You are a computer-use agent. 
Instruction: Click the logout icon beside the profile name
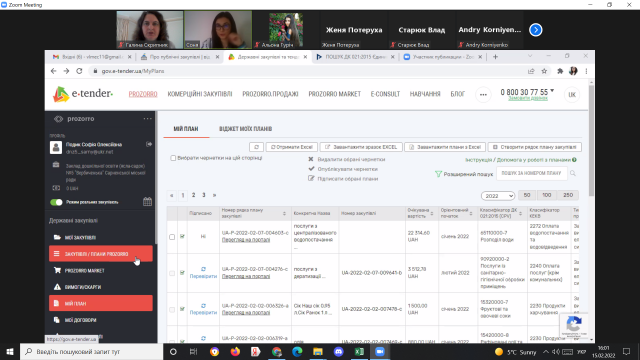coord(149,144)
